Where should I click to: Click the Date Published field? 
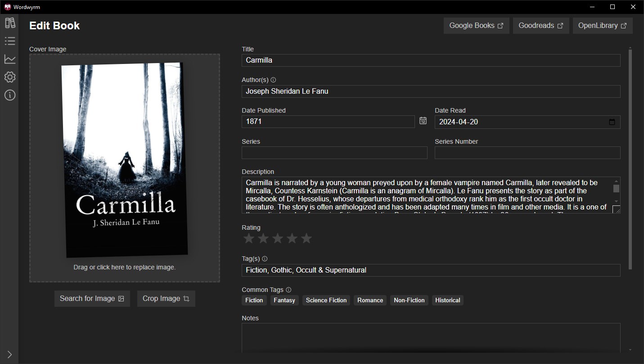click(328, 122)
